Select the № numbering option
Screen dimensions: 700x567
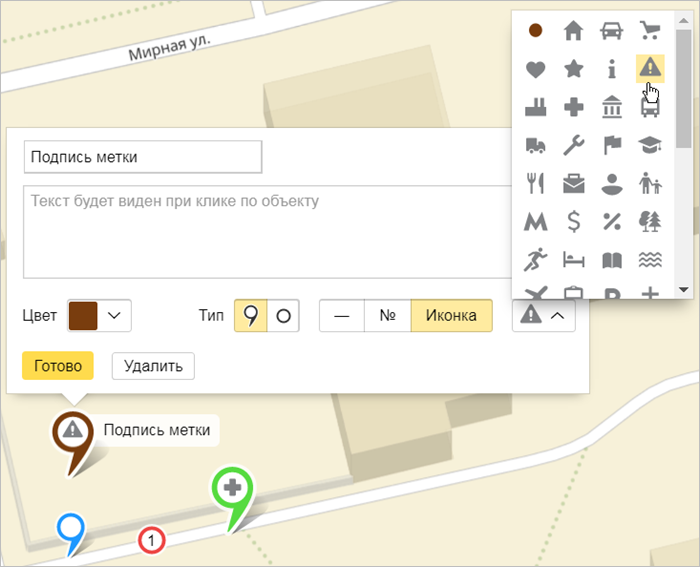pos(387,316)
